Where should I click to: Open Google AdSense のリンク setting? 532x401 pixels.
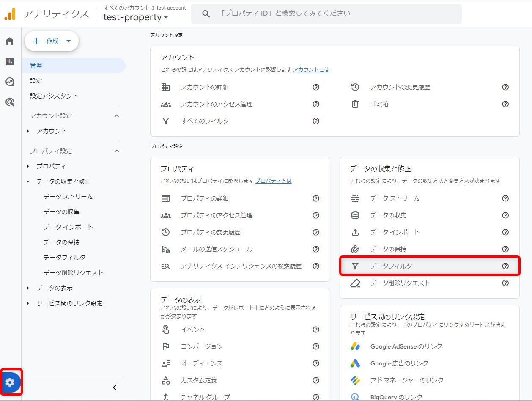point(406,346)
